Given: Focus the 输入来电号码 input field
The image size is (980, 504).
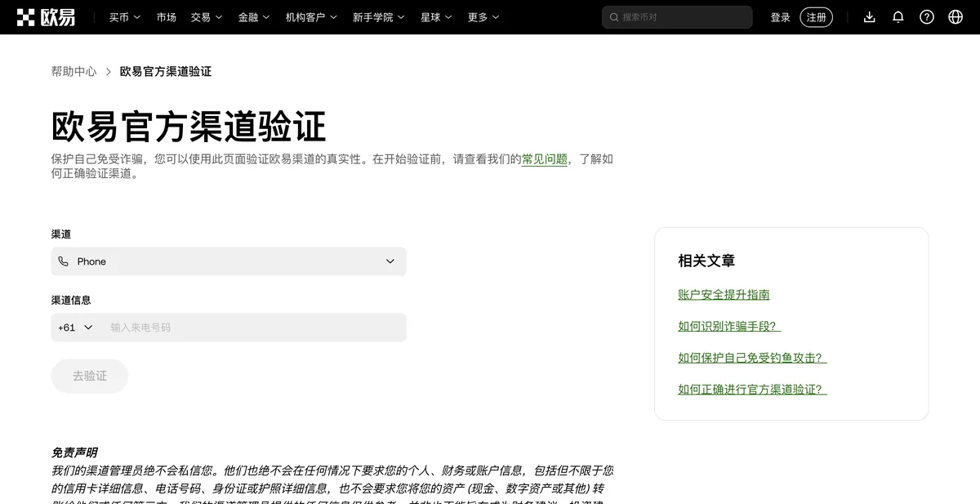Looking at the screenshot, I should (253, 328).
